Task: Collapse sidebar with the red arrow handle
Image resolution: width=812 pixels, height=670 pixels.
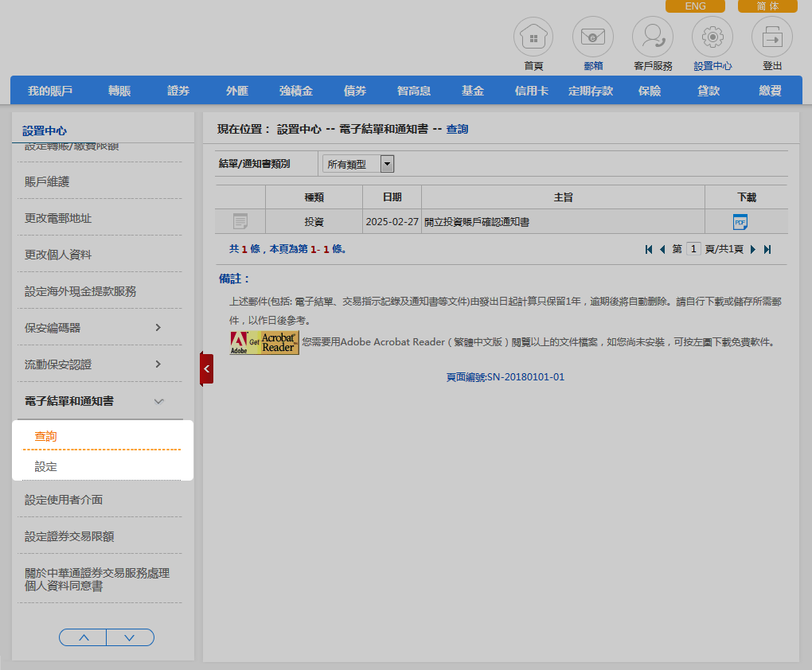Action: pyautogui.click(x=207, y=369)
